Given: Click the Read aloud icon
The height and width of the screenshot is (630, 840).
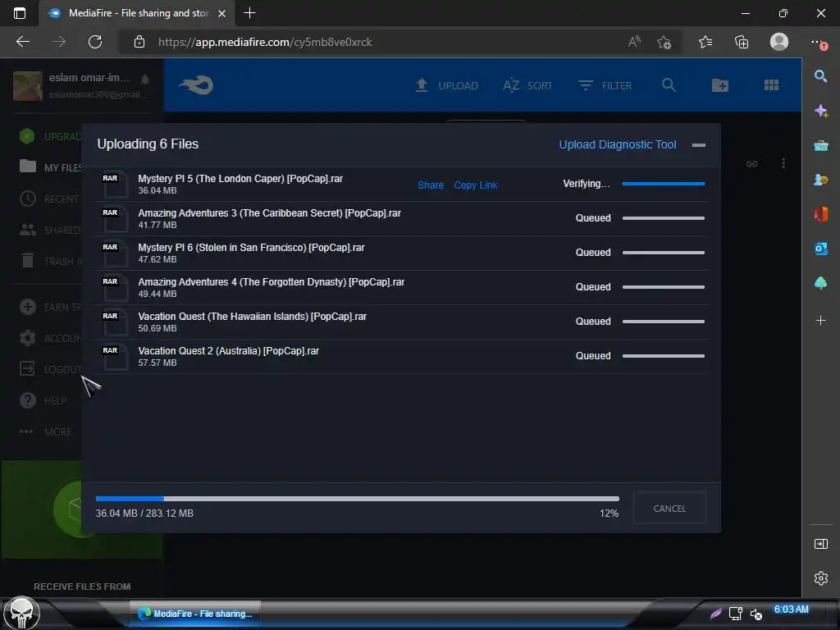Looking at the screenshot, I should click(634, 42).
